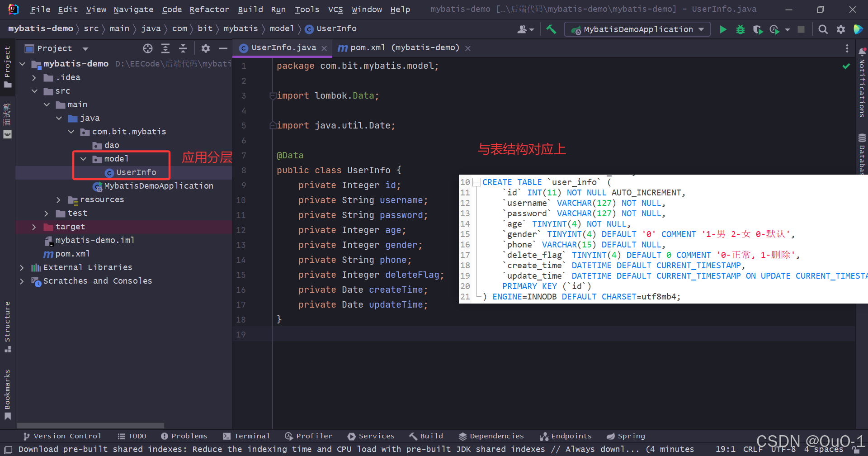Open IDE settings gear in top toolbar

coord(841,29)
